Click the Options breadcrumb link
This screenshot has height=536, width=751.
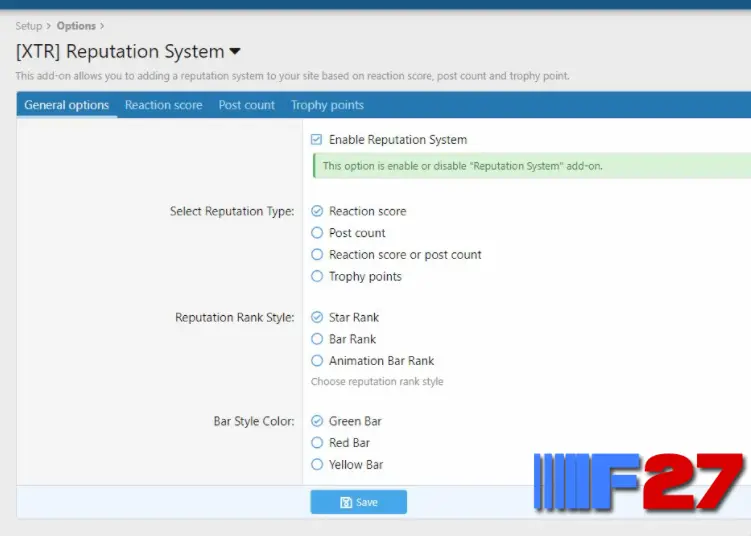76,26
